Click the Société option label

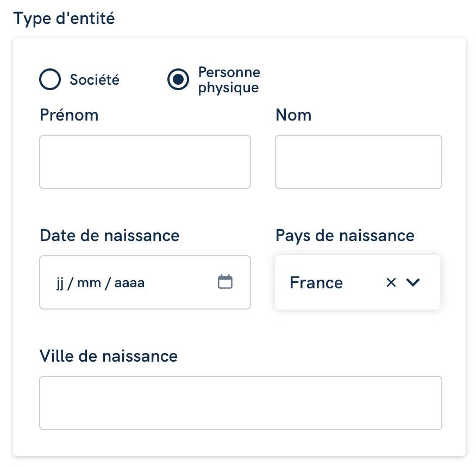click(95, 80)
